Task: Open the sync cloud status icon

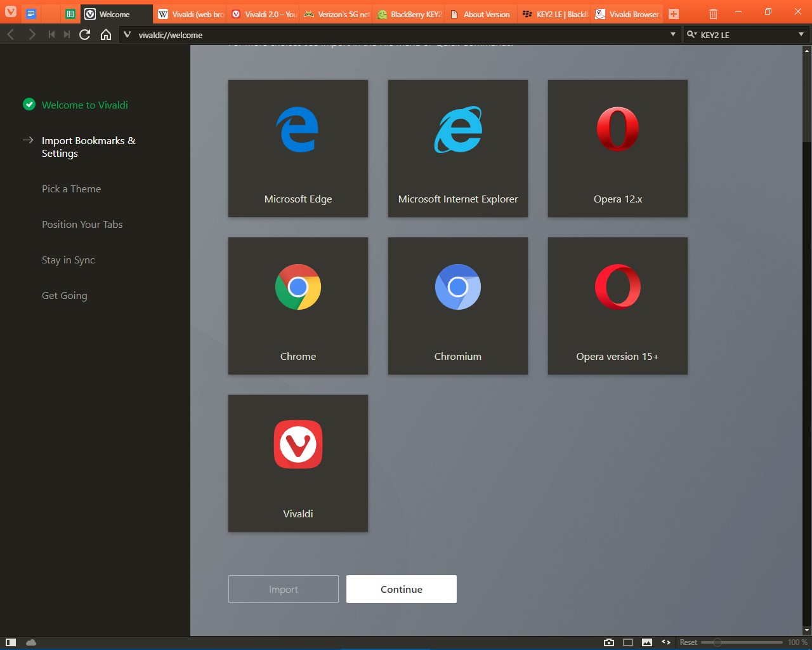Action: coord(31,642)
